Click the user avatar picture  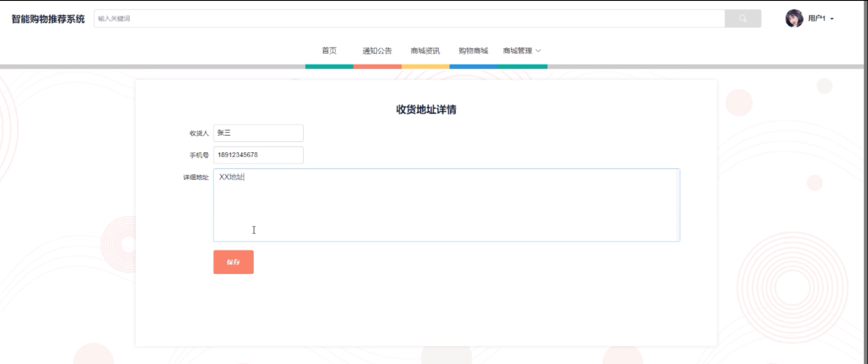794,18
